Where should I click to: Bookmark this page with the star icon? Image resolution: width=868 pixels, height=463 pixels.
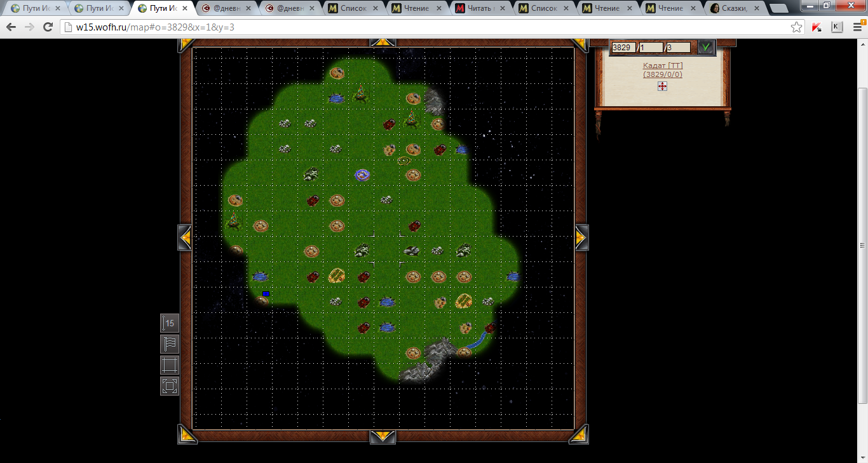(x=796, y=27)
